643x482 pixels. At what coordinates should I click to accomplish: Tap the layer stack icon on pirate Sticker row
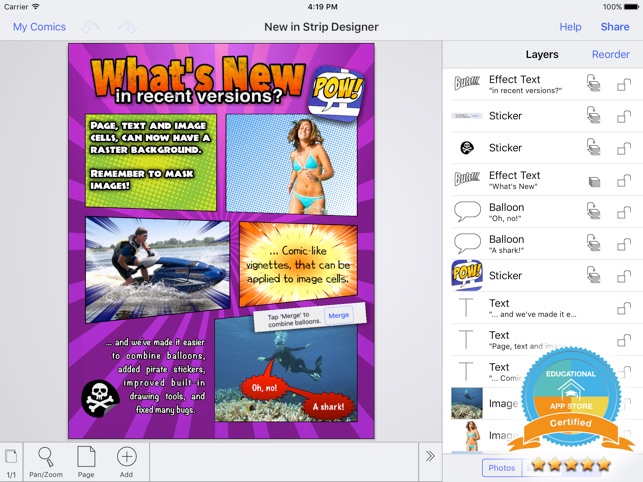tap(593, 148)
